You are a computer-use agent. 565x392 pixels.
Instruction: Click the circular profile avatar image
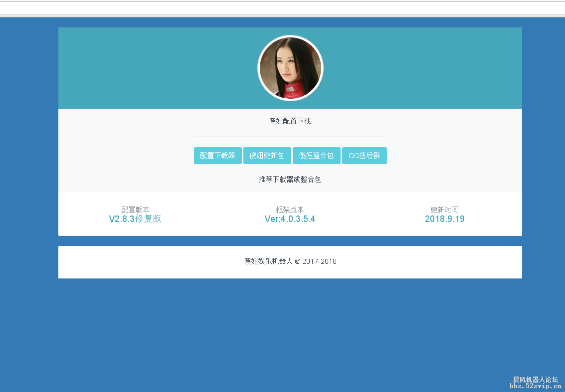click(x=290, y=67)
